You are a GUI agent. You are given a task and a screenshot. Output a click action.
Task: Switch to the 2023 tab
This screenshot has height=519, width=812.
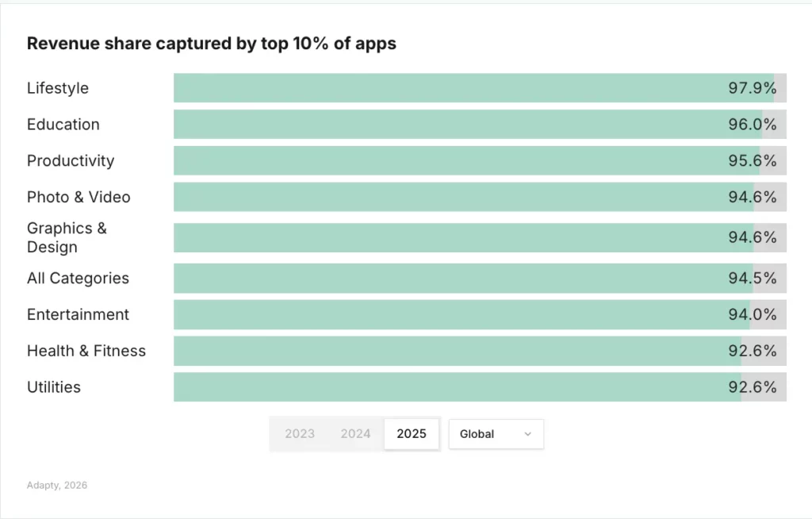(300, 433)
